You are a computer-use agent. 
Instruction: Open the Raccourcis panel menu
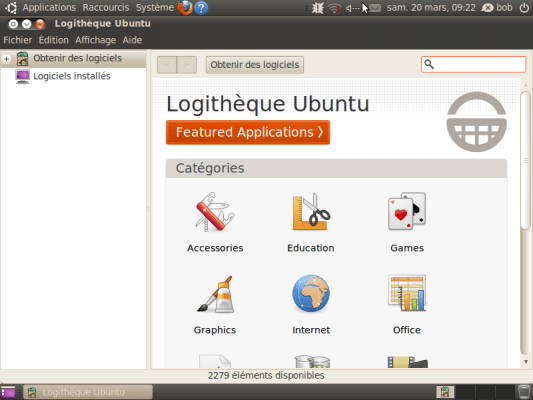tap(106, 7)
